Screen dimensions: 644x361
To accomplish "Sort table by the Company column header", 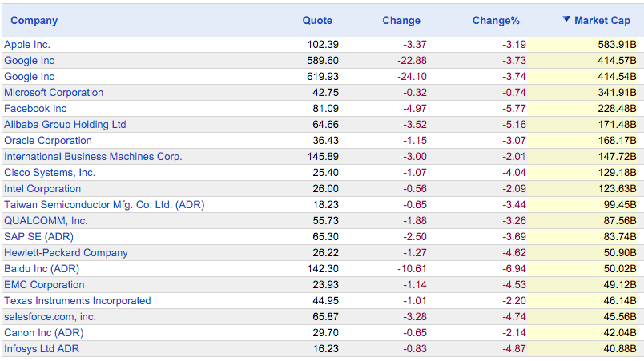I will coord(34,21).
